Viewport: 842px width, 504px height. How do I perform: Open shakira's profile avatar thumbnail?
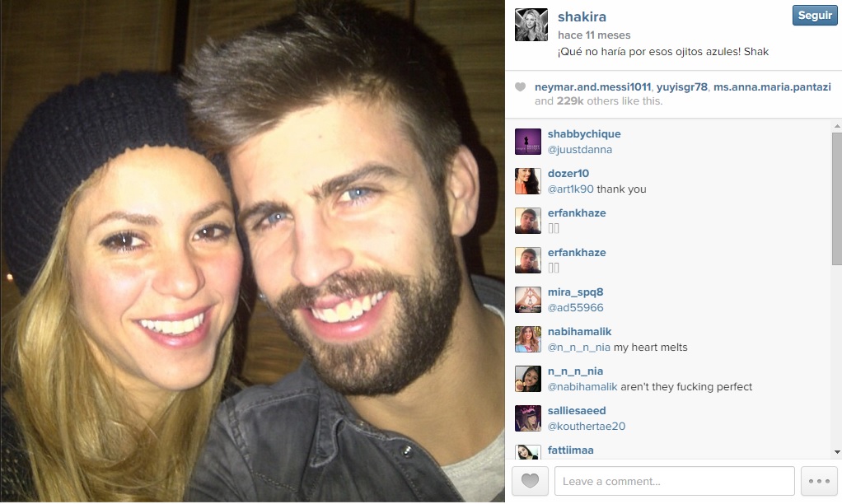[531, 25]
